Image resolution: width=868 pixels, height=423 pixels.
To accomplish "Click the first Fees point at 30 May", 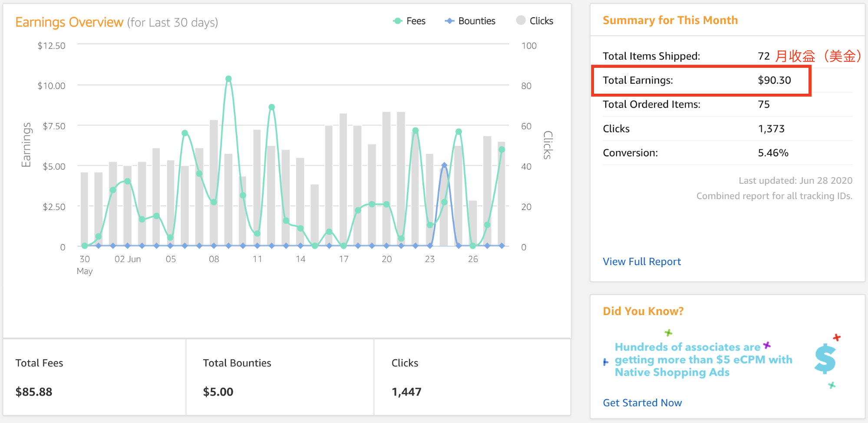I will (85, 246).
